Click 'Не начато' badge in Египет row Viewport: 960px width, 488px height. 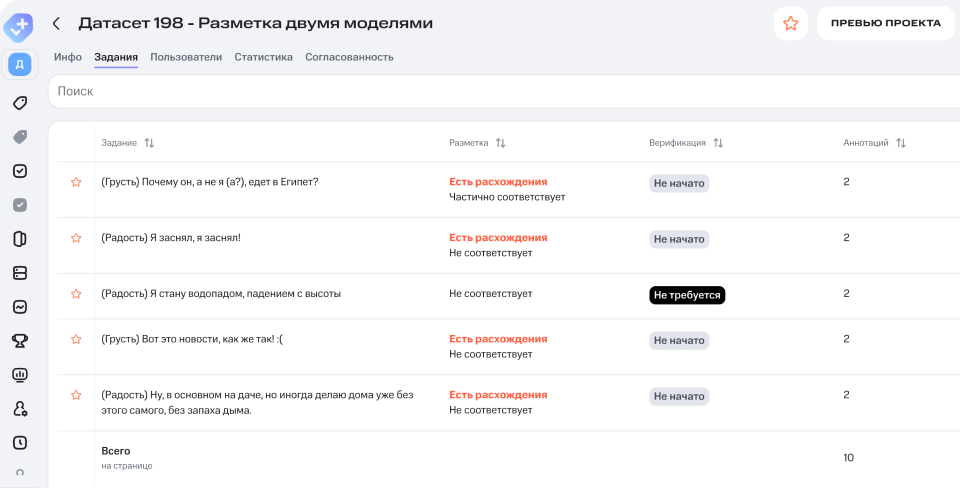pos(679,183)
